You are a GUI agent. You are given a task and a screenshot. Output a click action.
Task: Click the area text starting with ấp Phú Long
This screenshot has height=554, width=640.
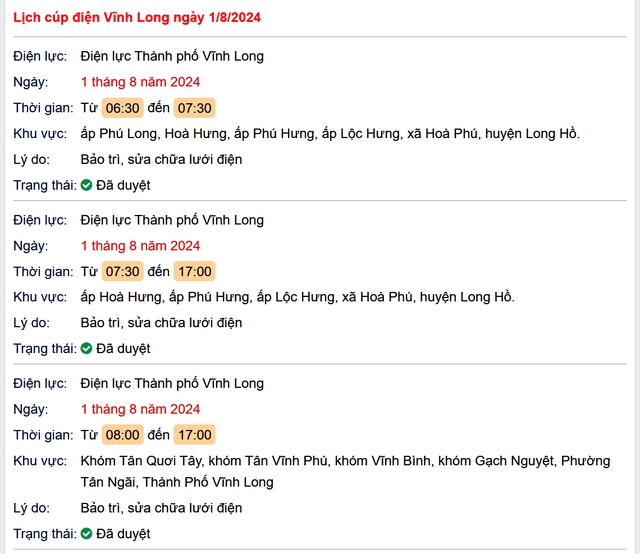(330, 134)
